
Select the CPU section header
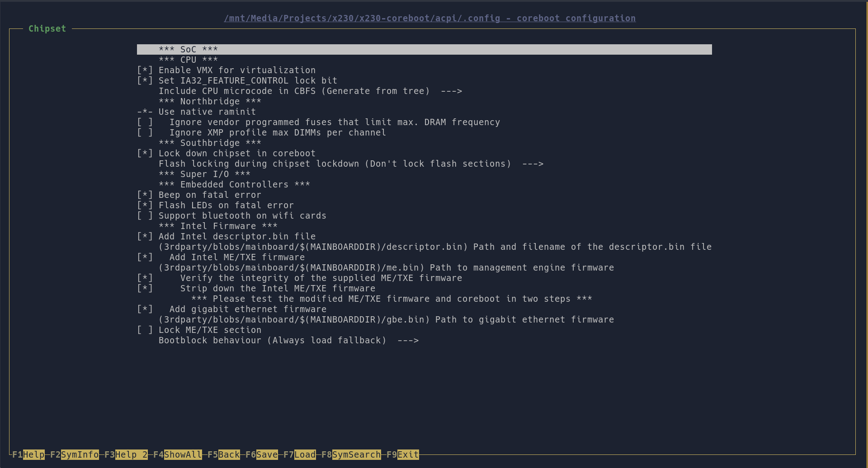click(189, 60)
